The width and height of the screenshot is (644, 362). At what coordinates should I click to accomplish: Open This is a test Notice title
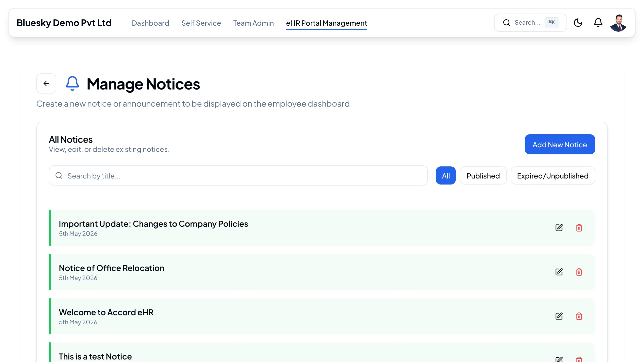(x=95, y=356)
